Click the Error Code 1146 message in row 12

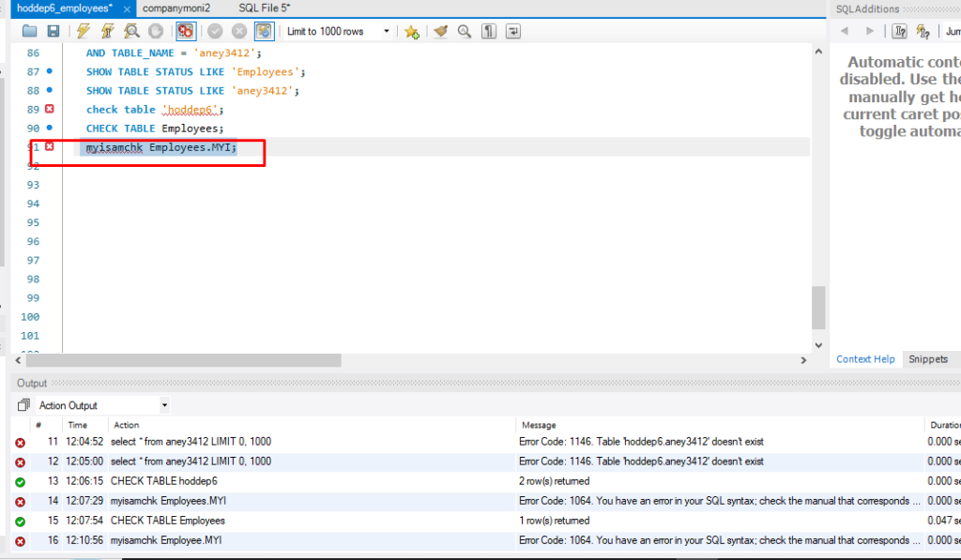641,462
